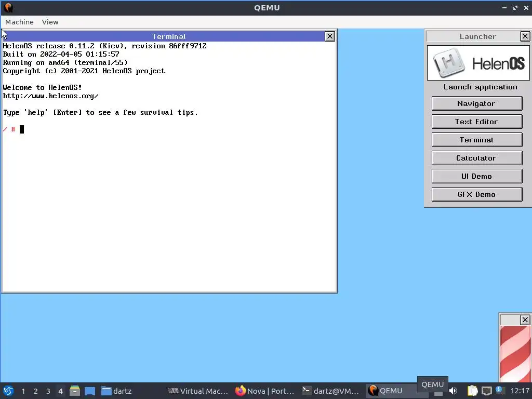Launch the GFX Demo application
Screen dimensions: 532x399
coord(477,194)
